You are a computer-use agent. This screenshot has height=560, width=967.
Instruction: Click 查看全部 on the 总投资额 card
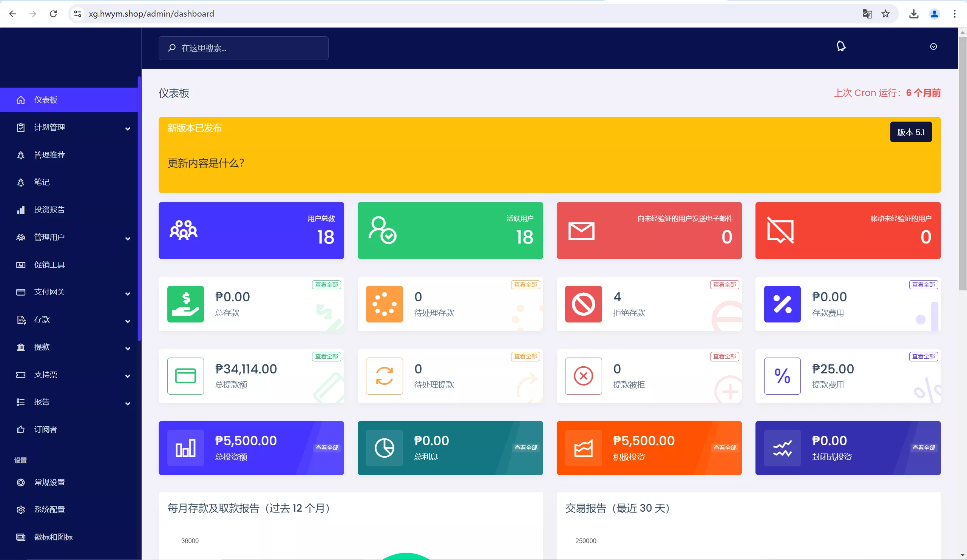pos(327,447)
